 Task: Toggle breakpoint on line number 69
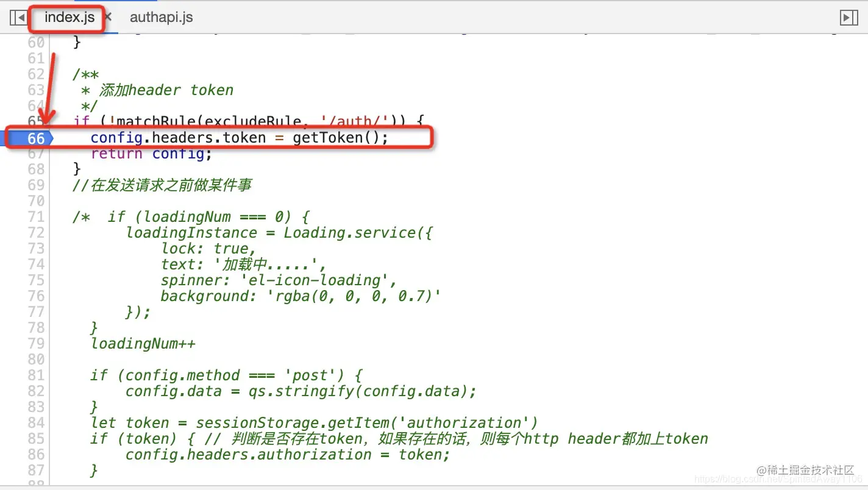(x=37, y=185)
